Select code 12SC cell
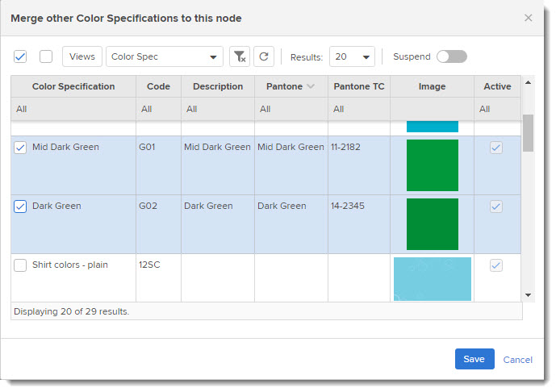Screen dimensions: 556x392 (158, 278)
